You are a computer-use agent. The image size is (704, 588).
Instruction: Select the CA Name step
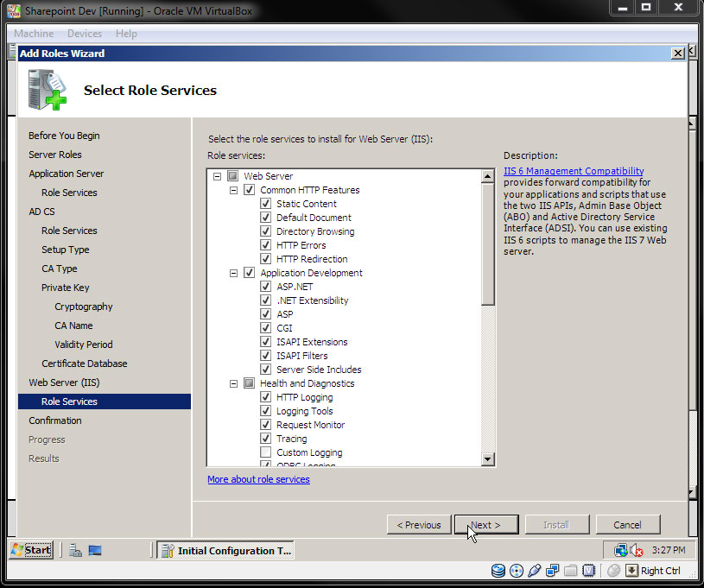point(73,326)
